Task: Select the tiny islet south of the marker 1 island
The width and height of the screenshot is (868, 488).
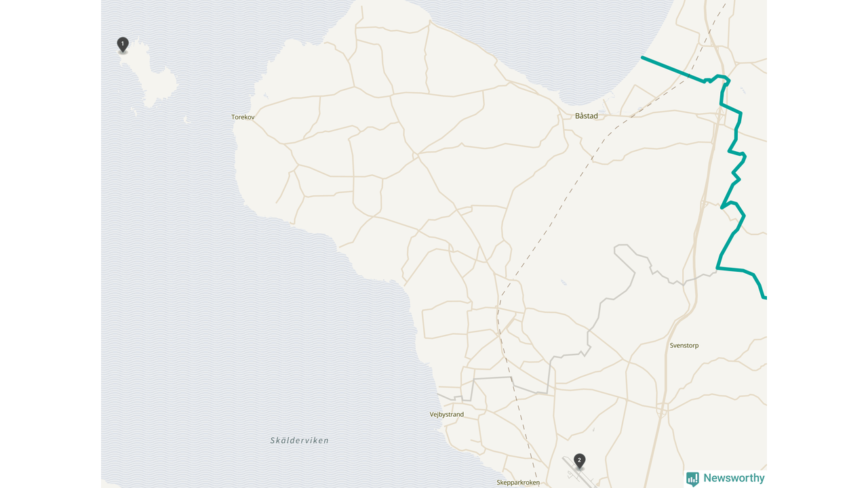Action: [x=185, y=119]
